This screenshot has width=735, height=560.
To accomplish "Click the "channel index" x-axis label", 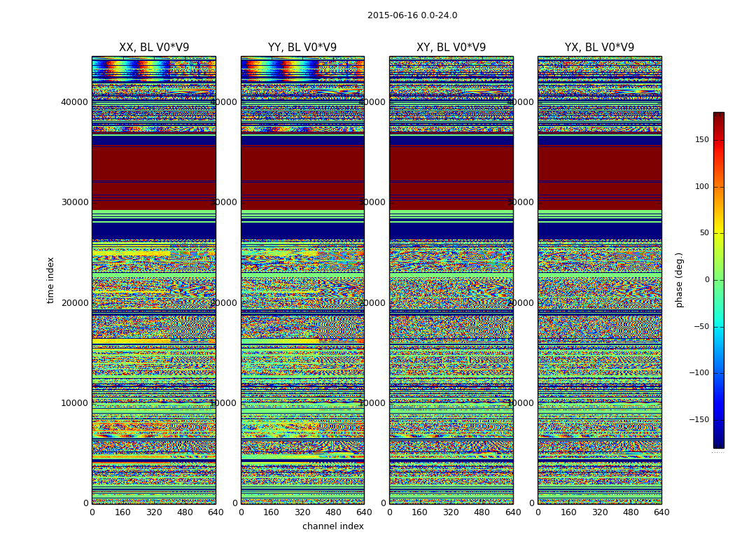I will [333, 526].
